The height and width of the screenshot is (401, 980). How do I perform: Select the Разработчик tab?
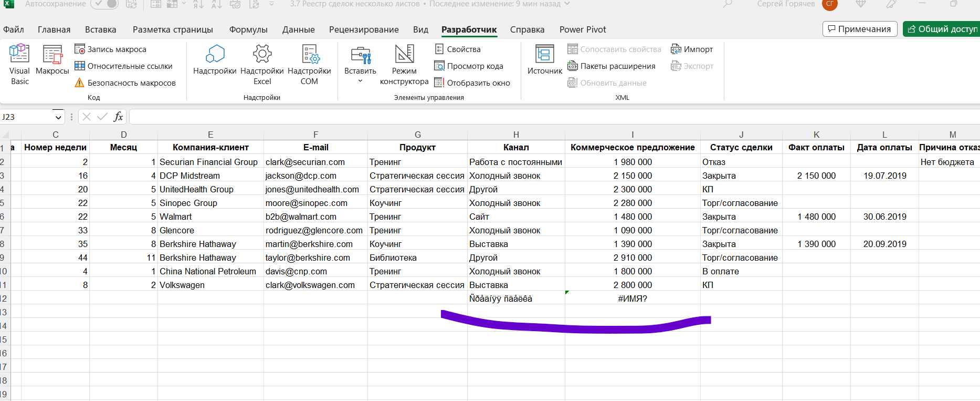469,29
